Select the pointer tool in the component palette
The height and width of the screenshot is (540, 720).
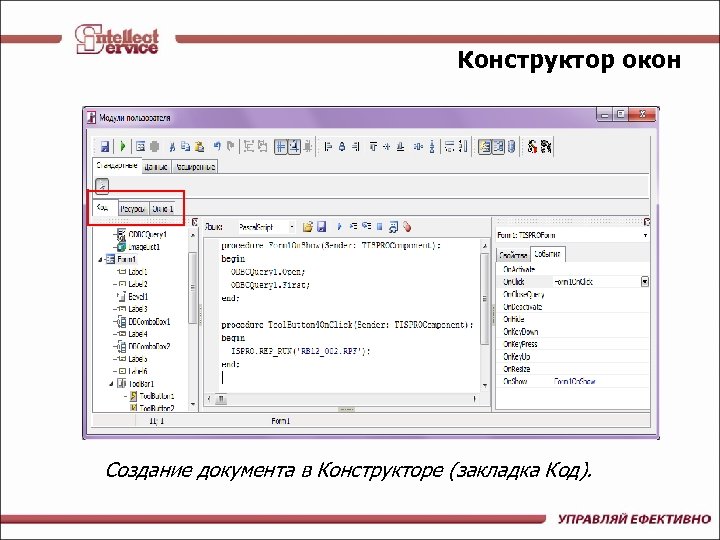(102, 186)
